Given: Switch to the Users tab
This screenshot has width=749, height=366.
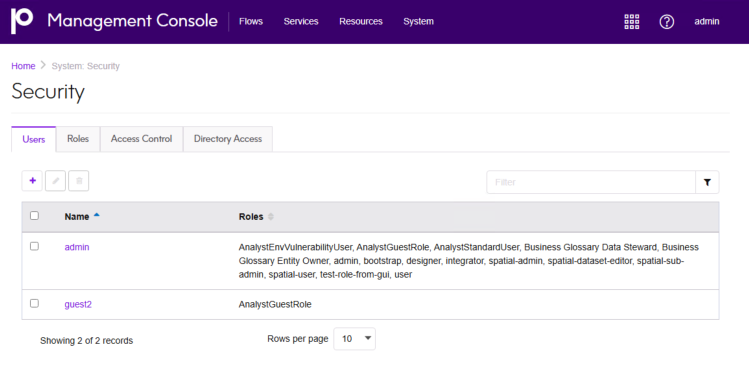Looking at the screenshot, I should click(x=34, y=139).
